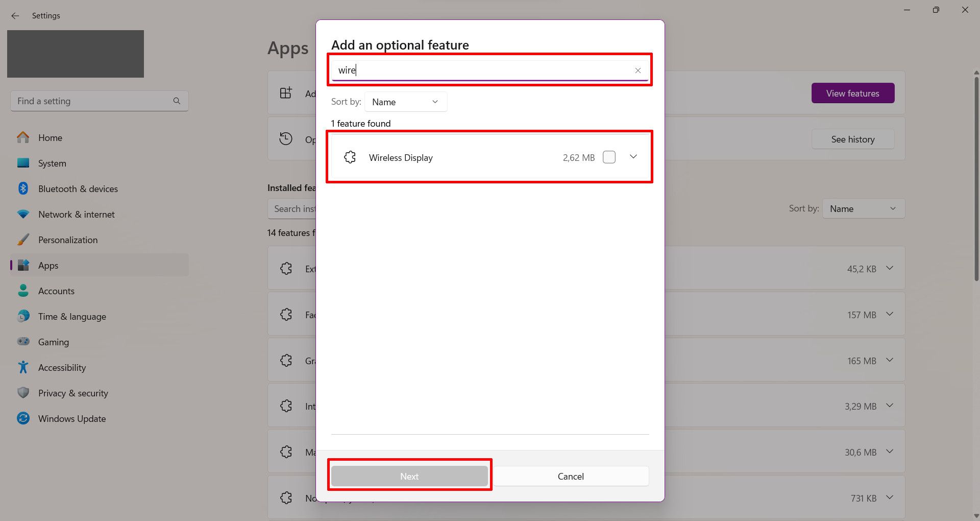This screenshot has width=980, height=521.
Task: Go back using the arrow icon
Action: pos(15,16)
